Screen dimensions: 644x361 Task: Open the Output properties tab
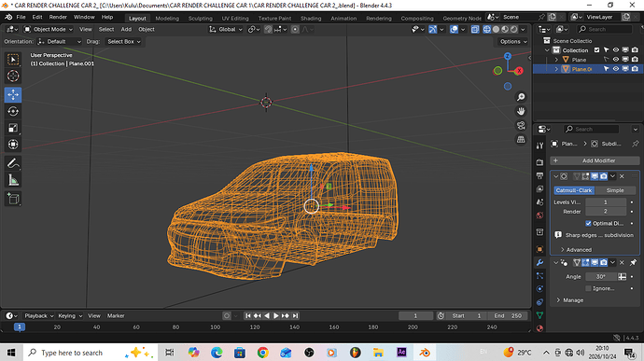click(x=539, y=175)
